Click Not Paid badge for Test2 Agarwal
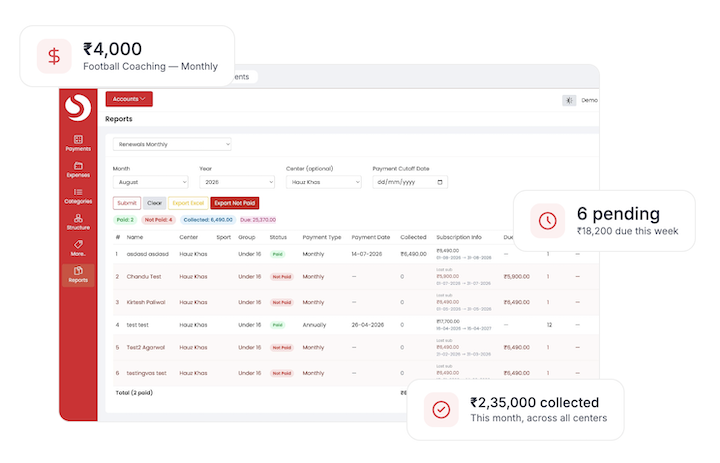The image size is (720, 463). [282, 348]
